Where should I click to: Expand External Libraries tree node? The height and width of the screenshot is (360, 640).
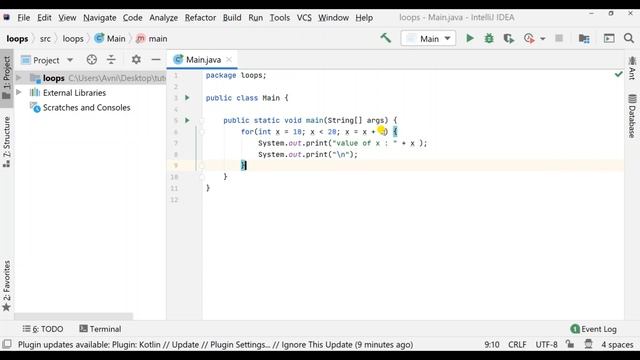pos(18,93)
